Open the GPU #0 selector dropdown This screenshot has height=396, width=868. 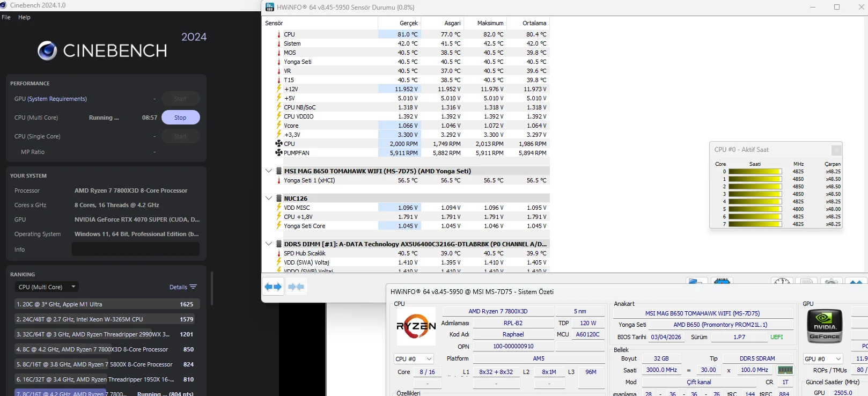[823, 359]
